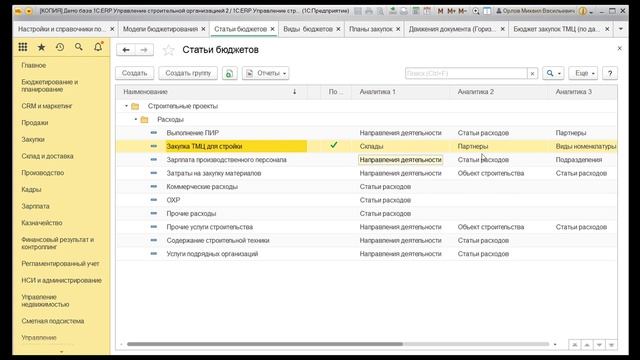Clear the search field with X
The height and width of the screenshot is (360, 640).
coord(532,73)
